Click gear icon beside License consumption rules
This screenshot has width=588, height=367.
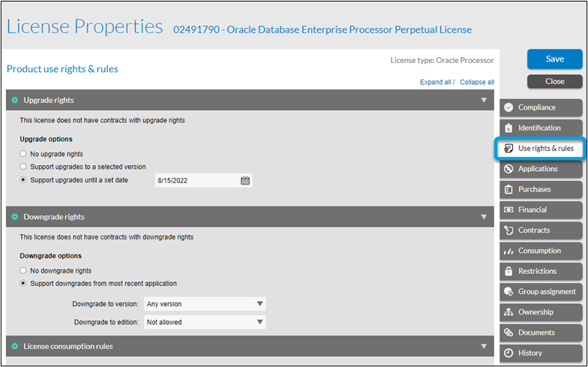tap(15, 347)
